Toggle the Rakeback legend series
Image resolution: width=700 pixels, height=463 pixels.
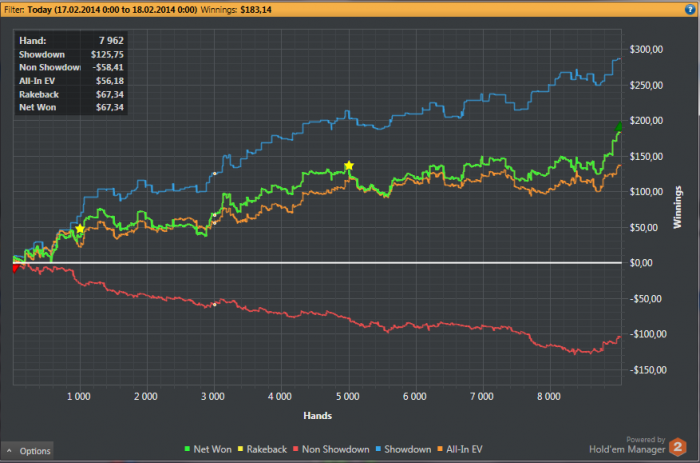point(262,449)
